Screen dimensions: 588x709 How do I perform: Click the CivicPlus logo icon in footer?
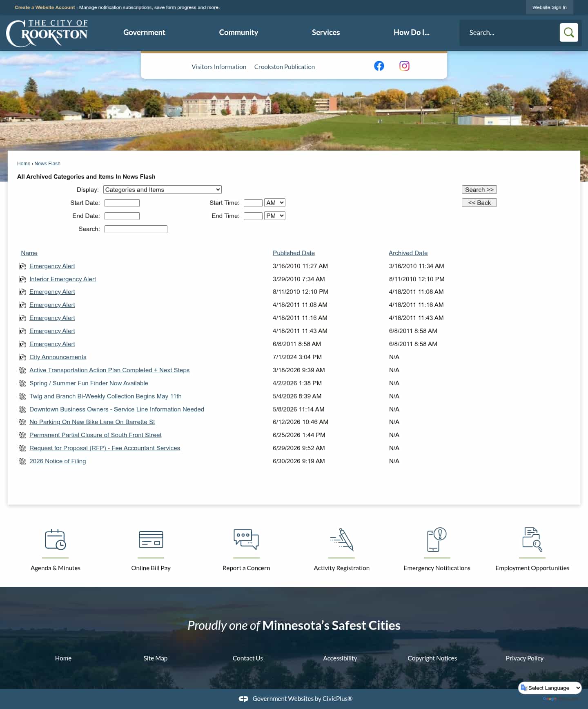[244, 699]
